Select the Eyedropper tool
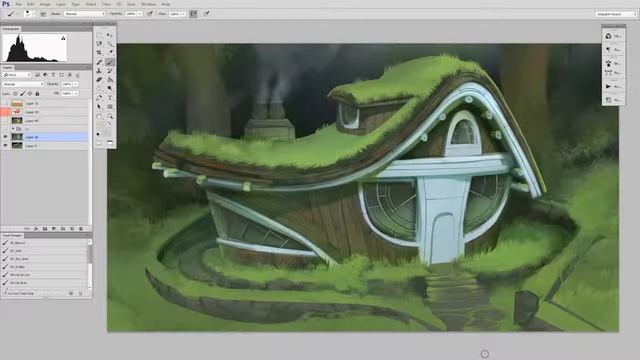 pos(110,53)
